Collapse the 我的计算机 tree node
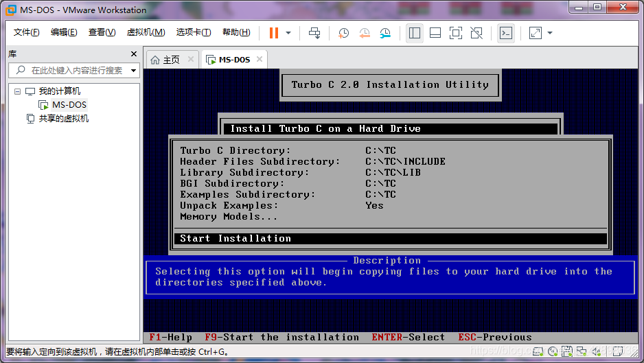644x363 pixels. coord(17,91)
